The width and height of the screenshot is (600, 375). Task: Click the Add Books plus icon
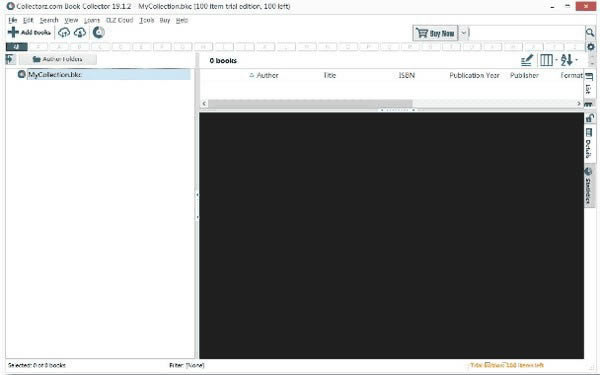pos(13,32)
